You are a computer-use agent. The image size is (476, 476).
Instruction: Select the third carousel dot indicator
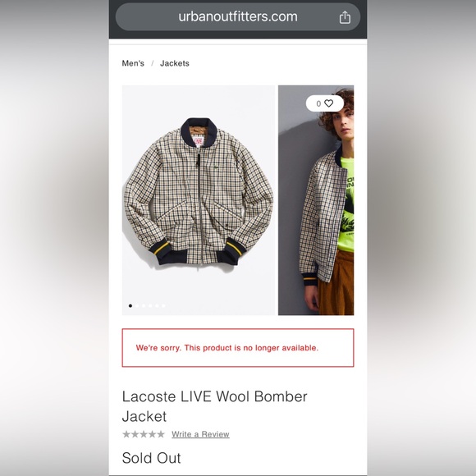click(x=144, y=305)
